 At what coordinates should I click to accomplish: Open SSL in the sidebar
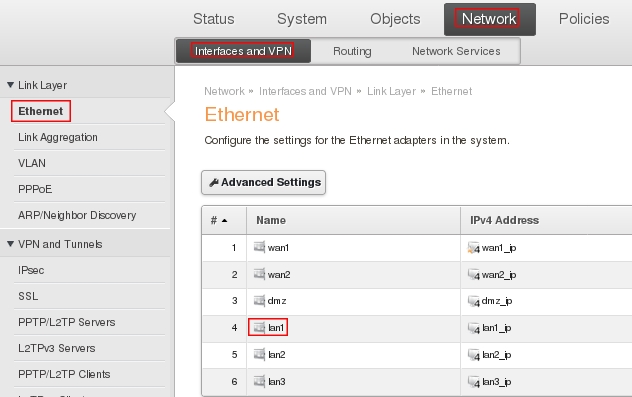tap(28, 296)
